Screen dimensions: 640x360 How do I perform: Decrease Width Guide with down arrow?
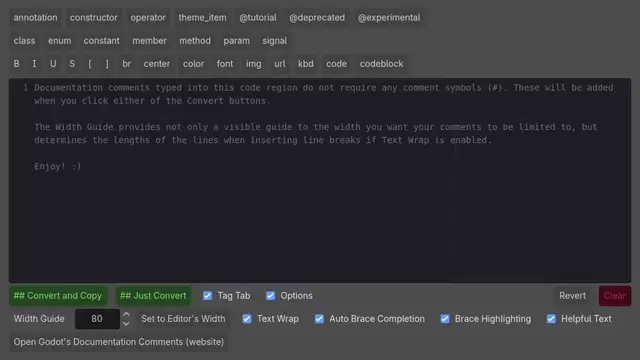[x=126, y=324]
